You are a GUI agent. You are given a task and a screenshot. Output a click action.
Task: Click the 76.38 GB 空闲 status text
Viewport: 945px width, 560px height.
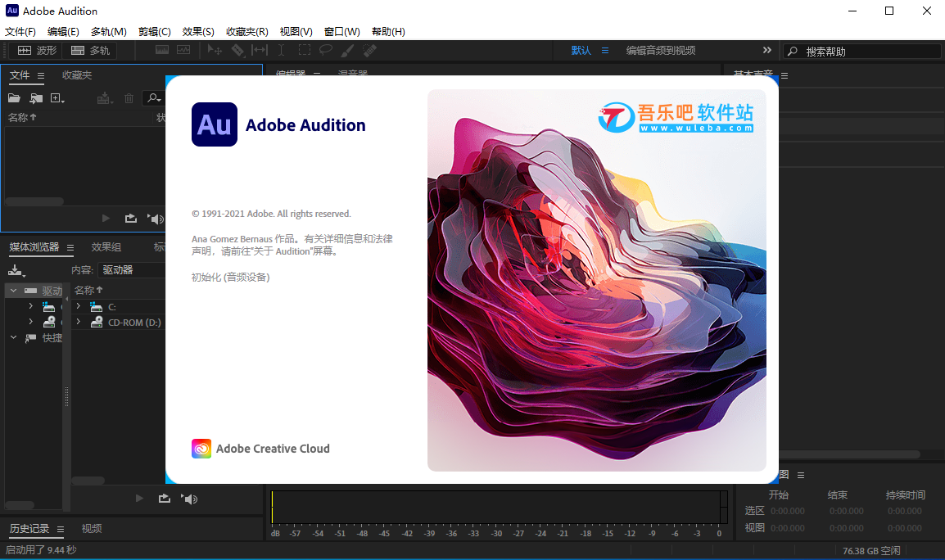pos(871,550)
